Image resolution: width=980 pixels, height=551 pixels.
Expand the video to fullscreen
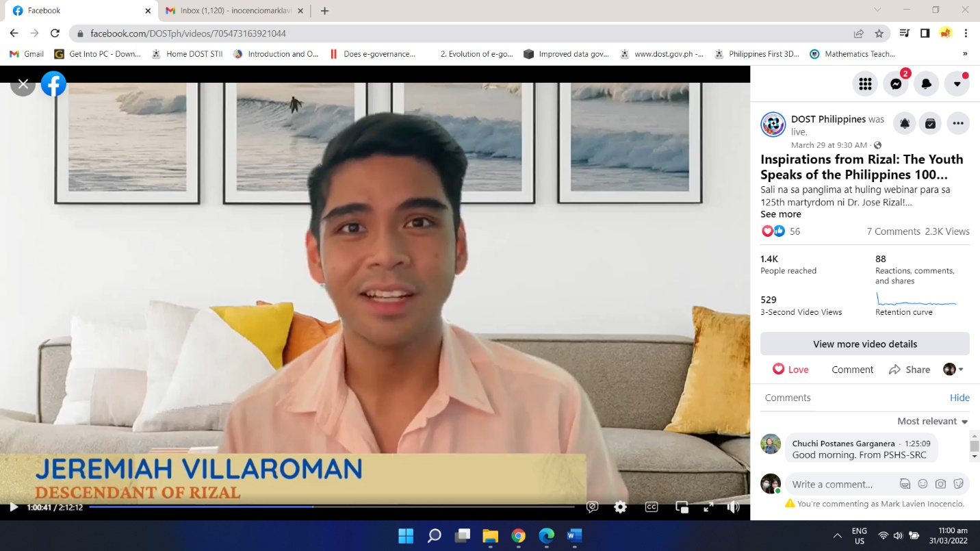pos(708,507)
